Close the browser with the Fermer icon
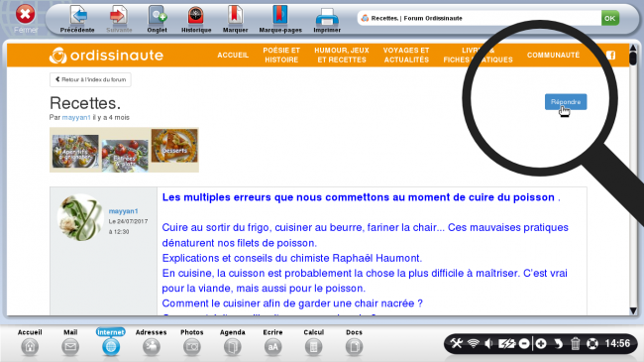The height and width of the screenshot is (362, 644). [25, 15]
